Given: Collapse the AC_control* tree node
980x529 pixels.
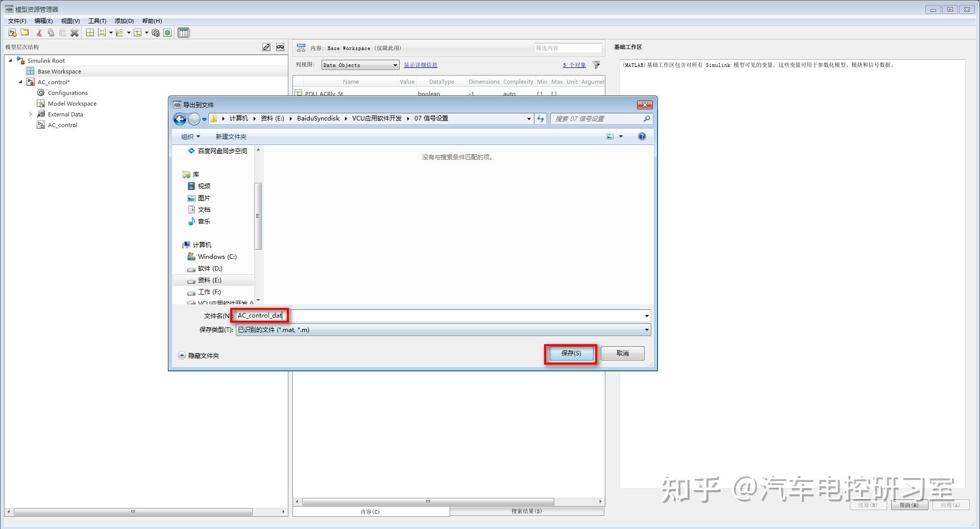Looking at the screenshot, I should click(20, 82).
